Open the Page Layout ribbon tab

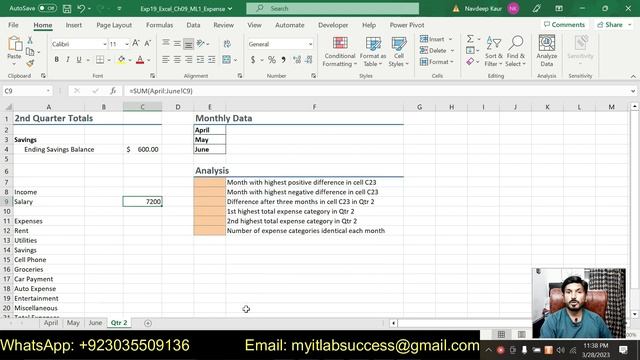114,25
